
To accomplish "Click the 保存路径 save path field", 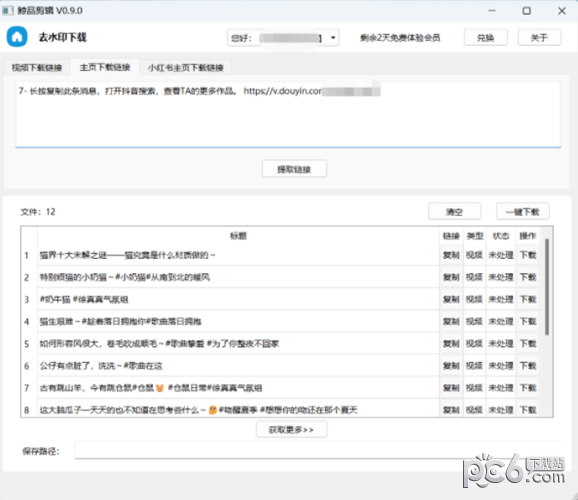I will coord(318,451).
